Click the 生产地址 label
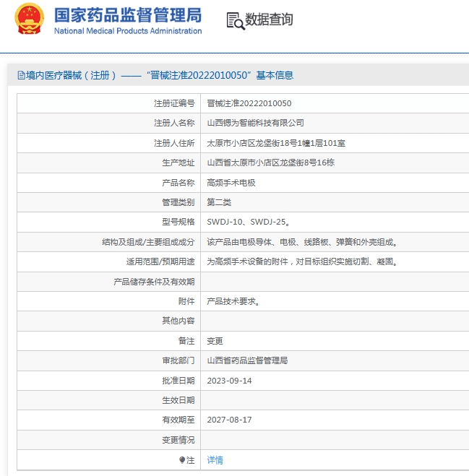The height and width of the screenshot is (476, 469). 178,163
